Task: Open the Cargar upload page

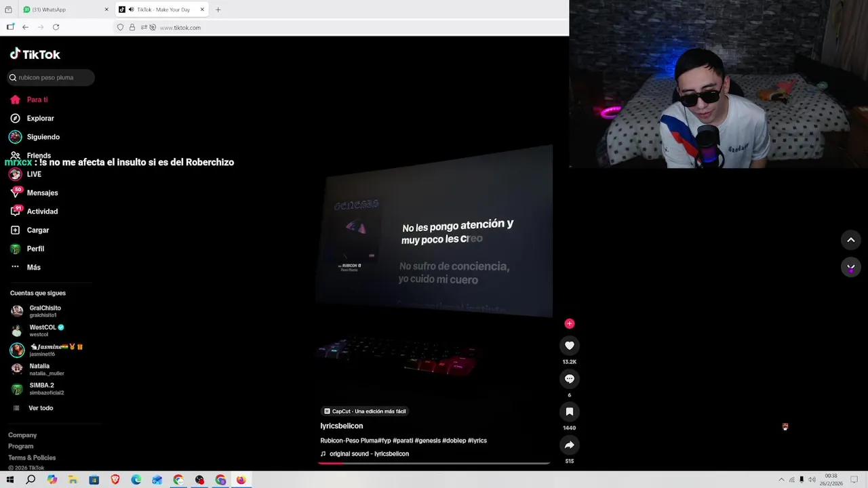Action: pyautogui.click(x=30, y=230)
